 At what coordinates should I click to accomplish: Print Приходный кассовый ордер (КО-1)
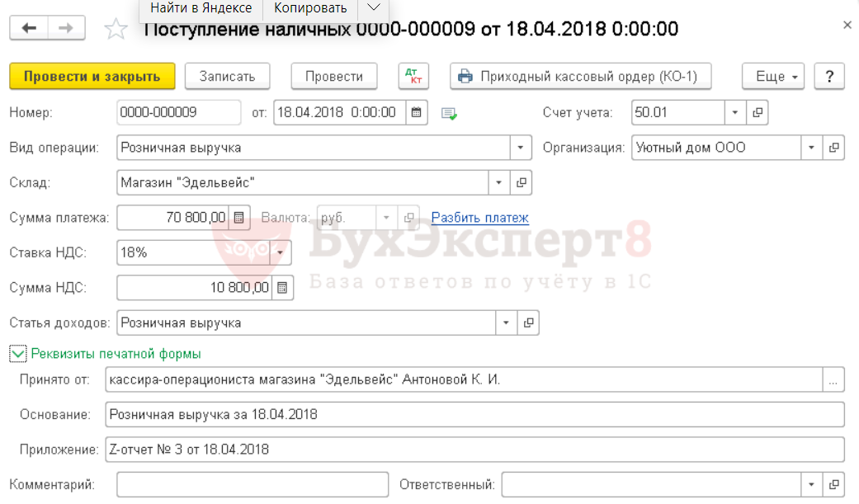(x=581, y=76)
